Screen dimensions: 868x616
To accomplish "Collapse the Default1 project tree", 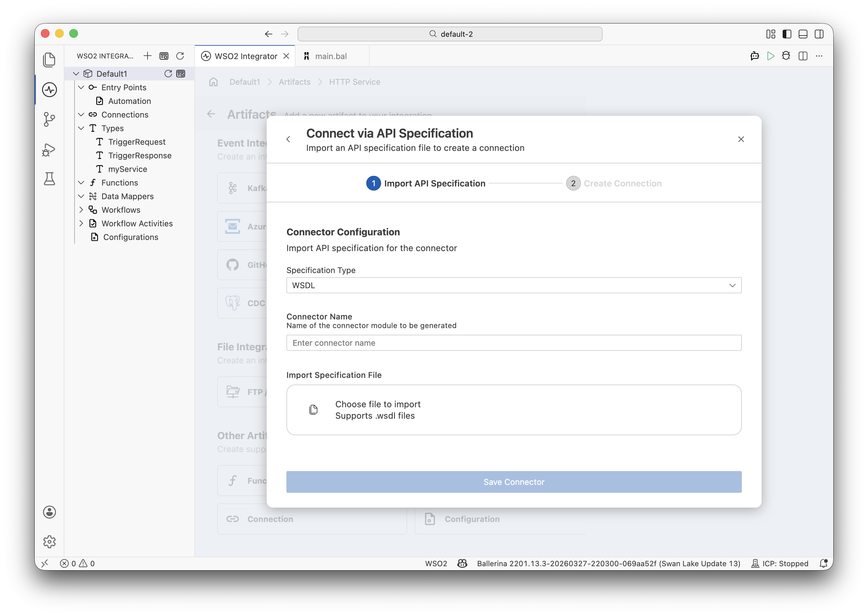I will pyautogui.click(x=76, y=74).
